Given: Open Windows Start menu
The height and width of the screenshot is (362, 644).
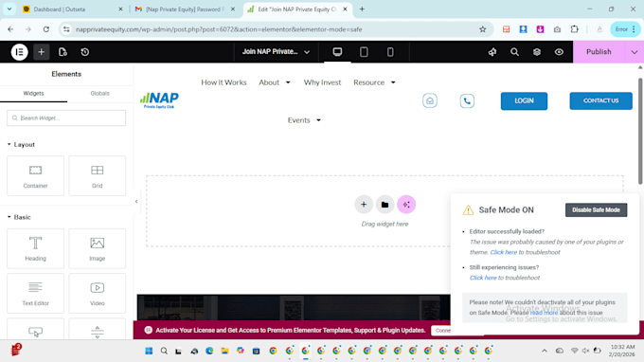Looking at the screenshot, I should pos(149,351).
